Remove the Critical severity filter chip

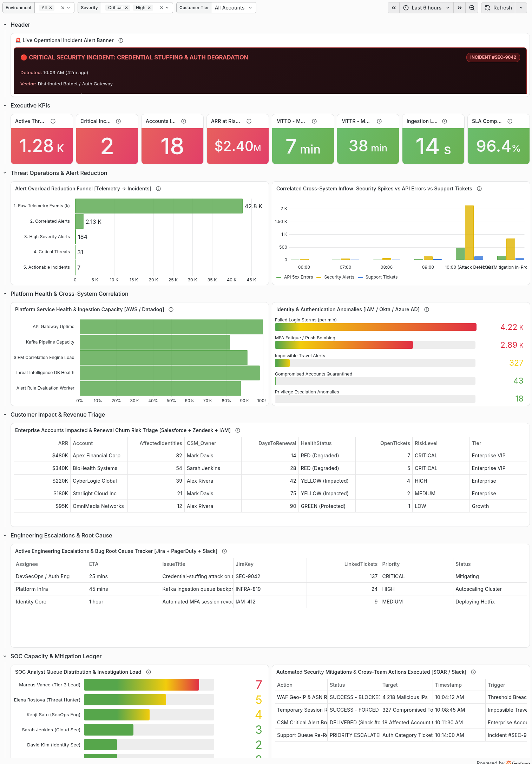pos(126,8)
